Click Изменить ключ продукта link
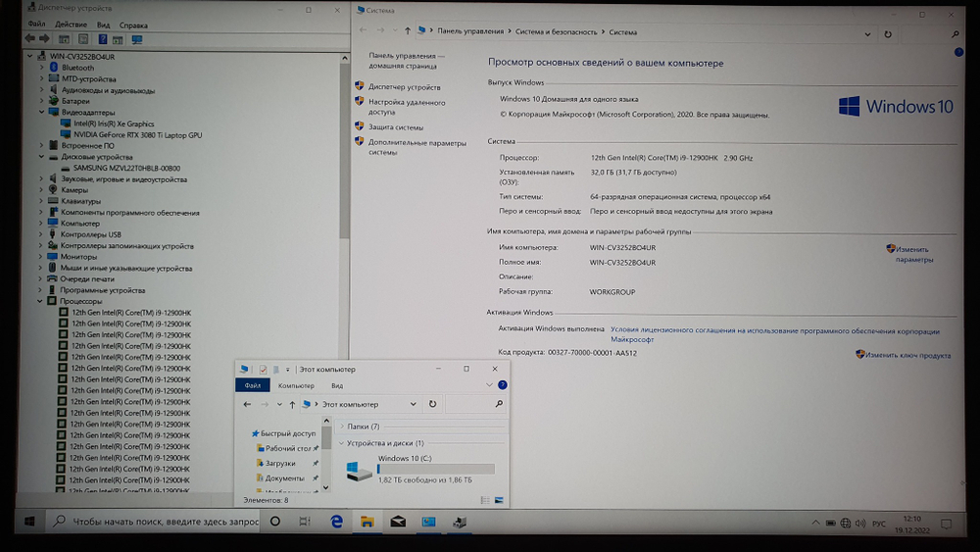The width and height of the screenshot is (980, 552). tap(907, 355)
